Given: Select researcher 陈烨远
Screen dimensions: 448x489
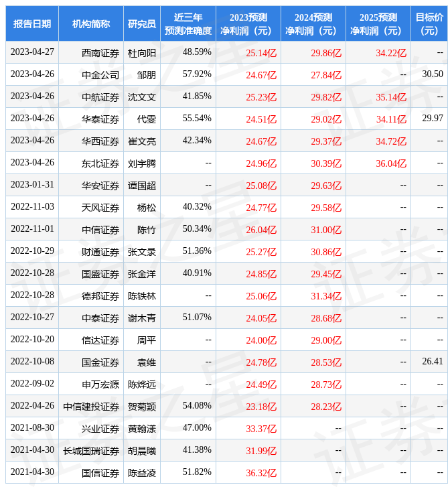Looking at the screenshot, I should coord(142,385).
